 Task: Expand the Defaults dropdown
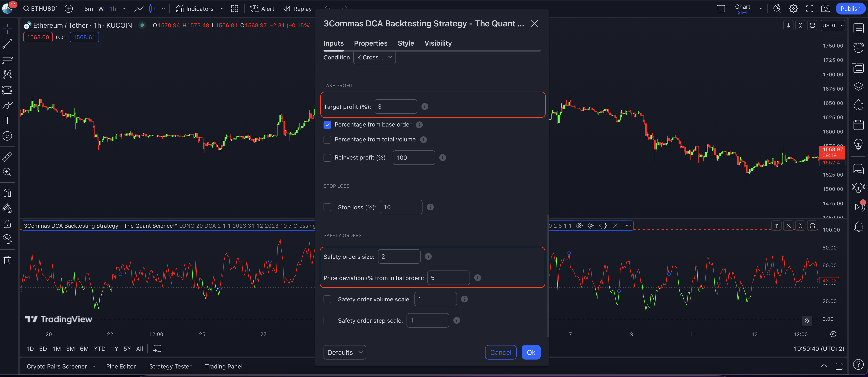pos(344,352)
